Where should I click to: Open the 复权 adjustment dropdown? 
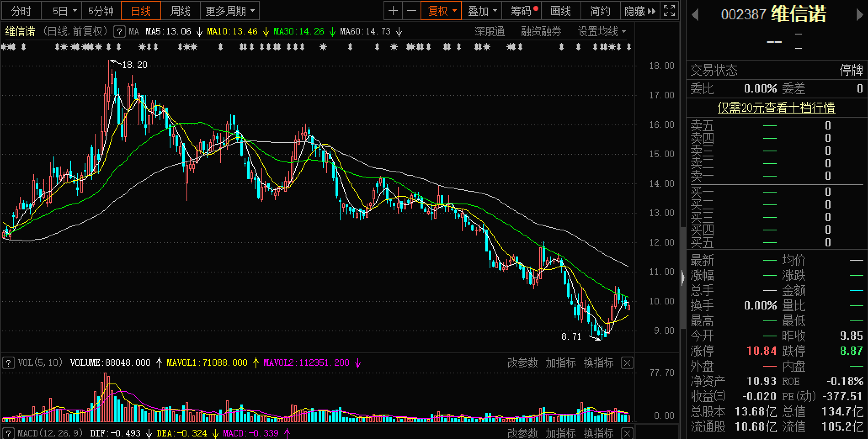click(x=442, y=11)
